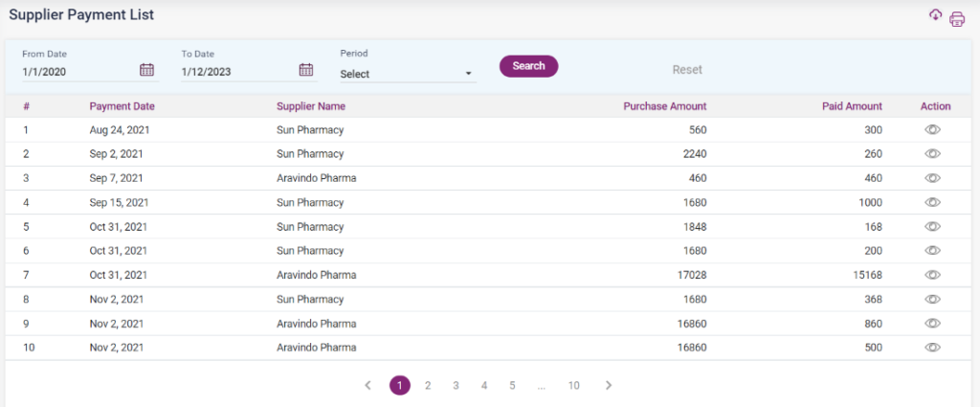
Task: View details of payment row 1
Action: point(933,129)
